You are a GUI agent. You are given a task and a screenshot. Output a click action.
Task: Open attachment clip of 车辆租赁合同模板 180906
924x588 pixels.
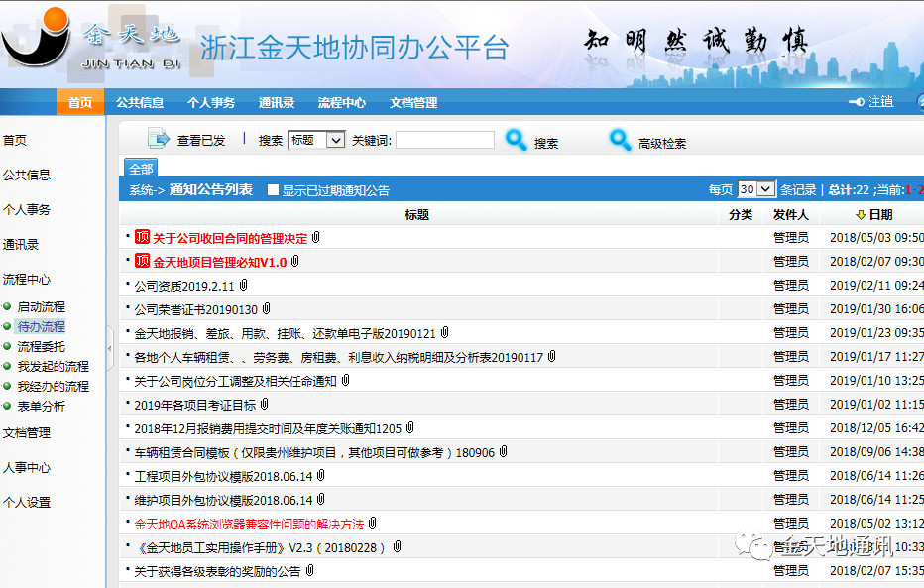[x=504, y=451]
